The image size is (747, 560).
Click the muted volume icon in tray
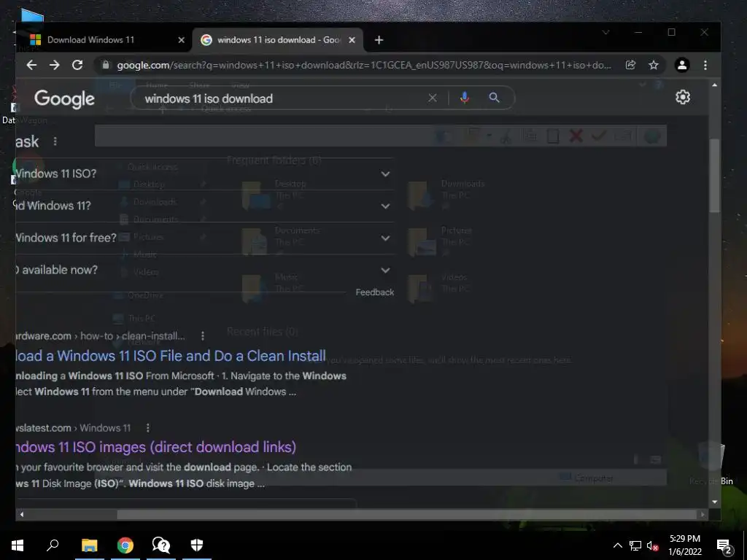[x=652, y=546]
